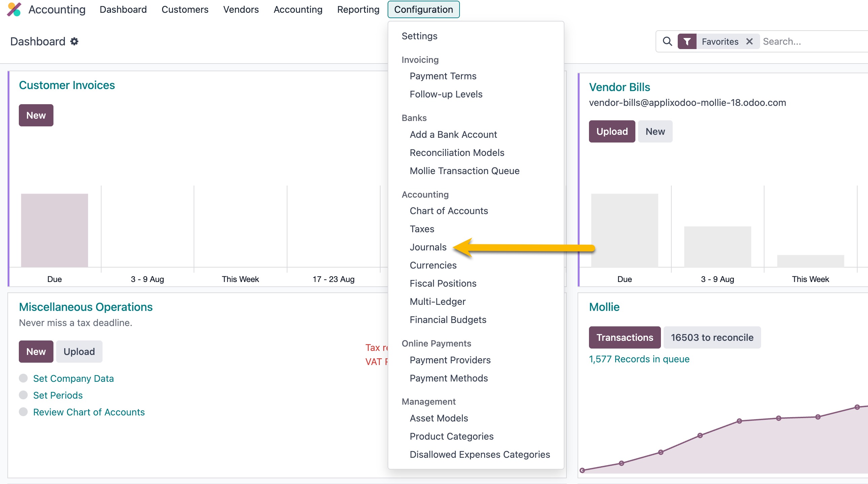Screen dimensions: 868x484
Task: Click Upload button in Vendor Bills
Action: coord(611,131)
